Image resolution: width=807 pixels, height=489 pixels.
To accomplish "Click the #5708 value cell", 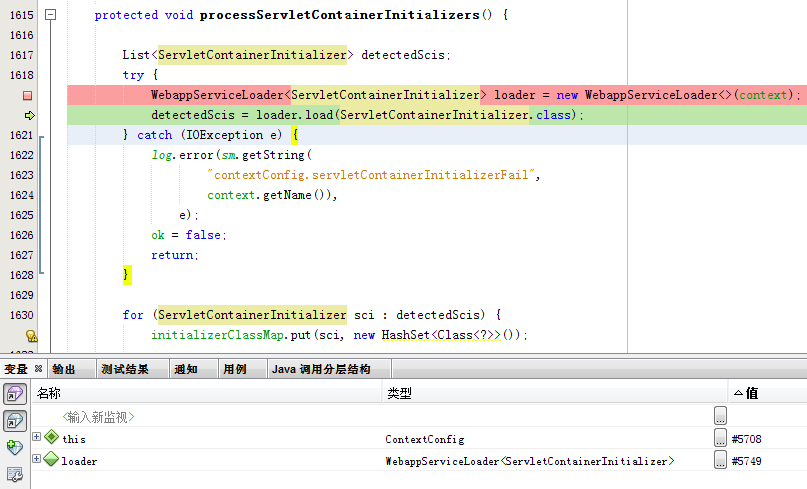I will tap(746, 439).
